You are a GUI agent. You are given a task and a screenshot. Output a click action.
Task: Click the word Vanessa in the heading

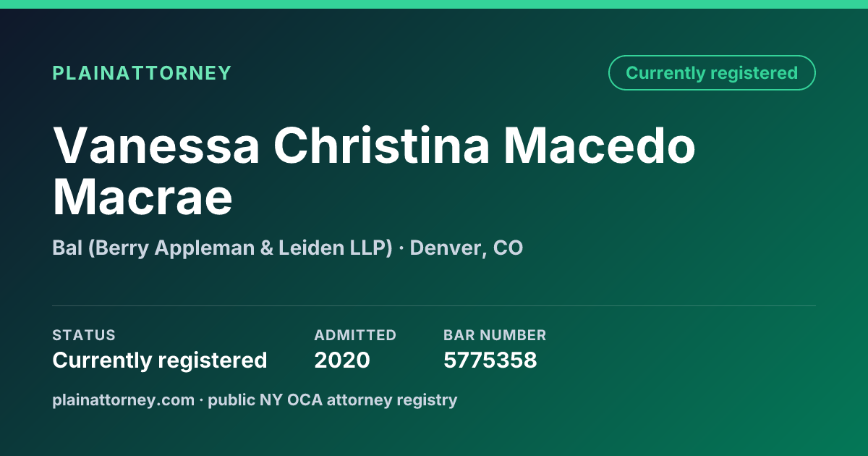156,145
